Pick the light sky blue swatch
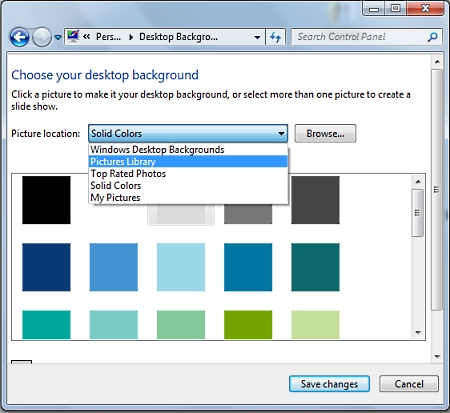This screenshot has width=450, height=413. pos(181,267)
